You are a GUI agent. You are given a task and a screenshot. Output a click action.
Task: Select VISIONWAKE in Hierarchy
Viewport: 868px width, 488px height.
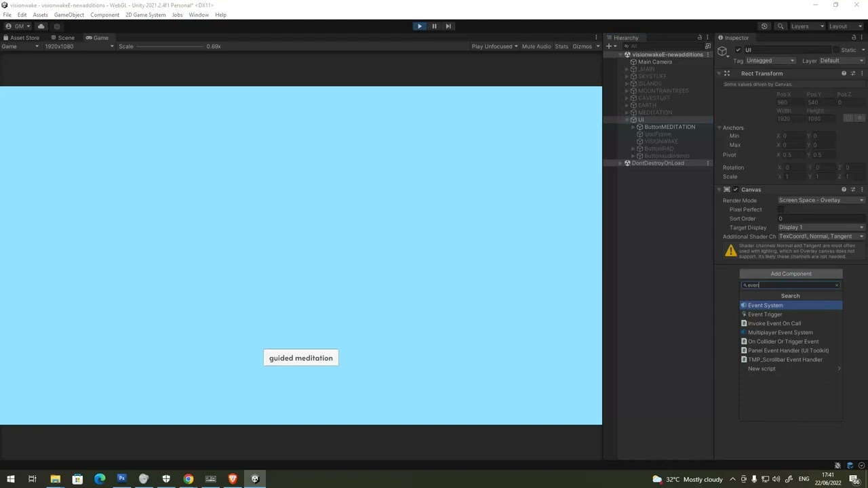[661, 142]
